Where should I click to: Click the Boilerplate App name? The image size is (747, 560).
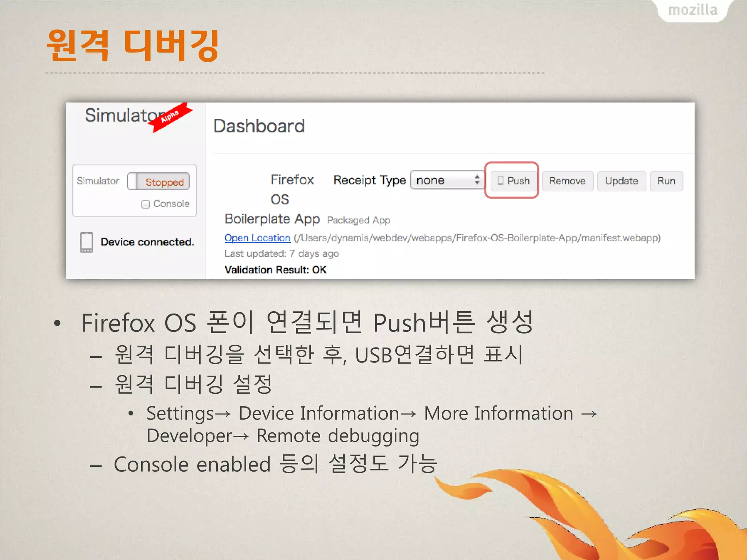[272, 219]
